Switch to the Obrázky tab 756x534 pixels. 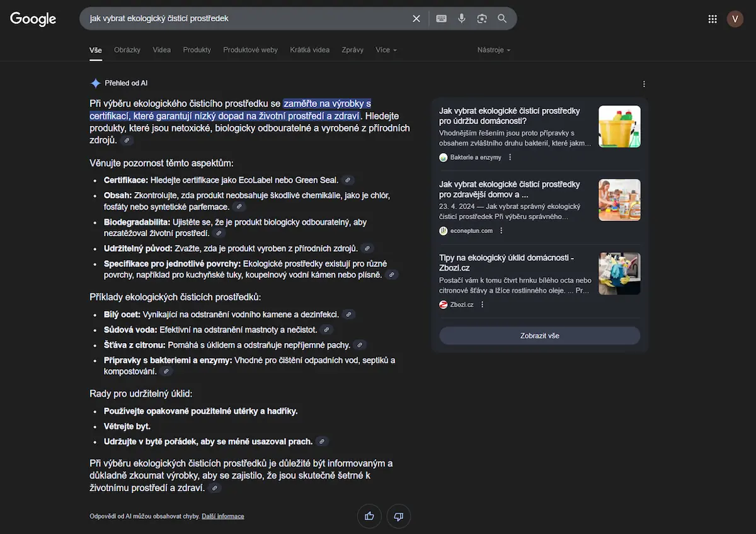click(127, 50)
